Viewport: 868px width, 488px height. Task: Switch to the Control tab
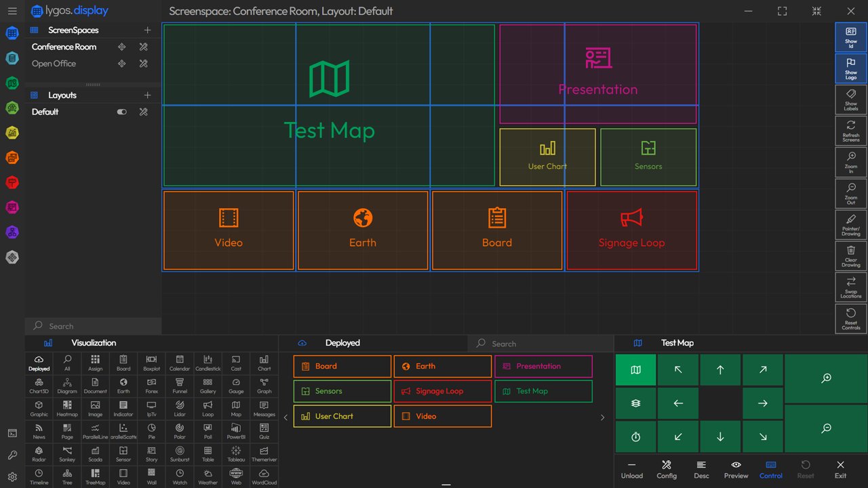[x=770, y=469]
